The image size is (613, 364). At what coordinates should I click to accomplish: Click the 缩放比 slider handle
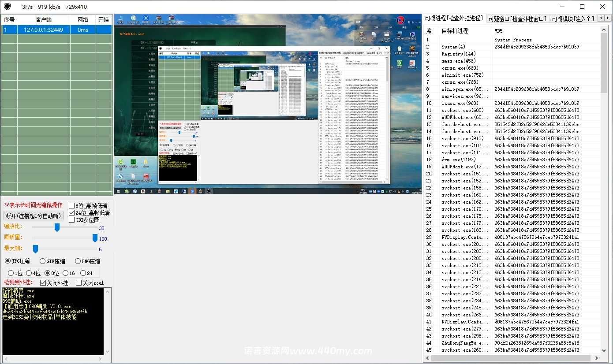[x=57, y=227]
